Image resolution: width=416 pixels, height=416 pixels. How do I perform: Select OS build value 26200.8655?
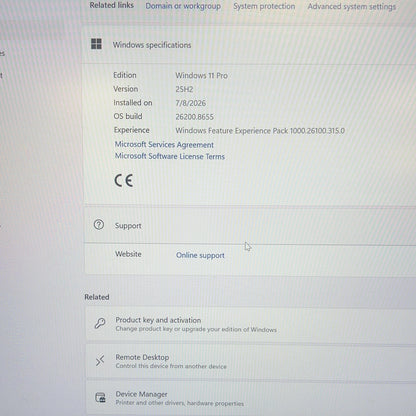(195, 117)
